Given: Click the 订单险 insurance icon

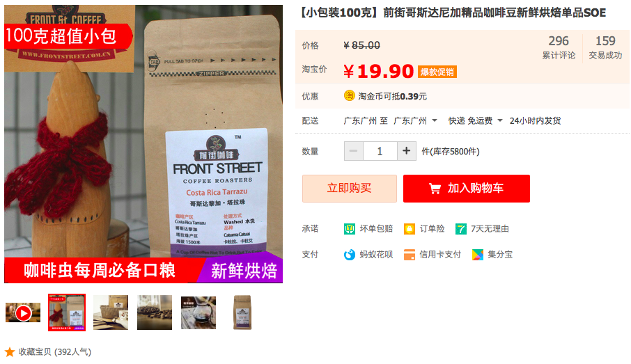Looking at the screenshot, I should pyautogui.click(x=410, y=229).
